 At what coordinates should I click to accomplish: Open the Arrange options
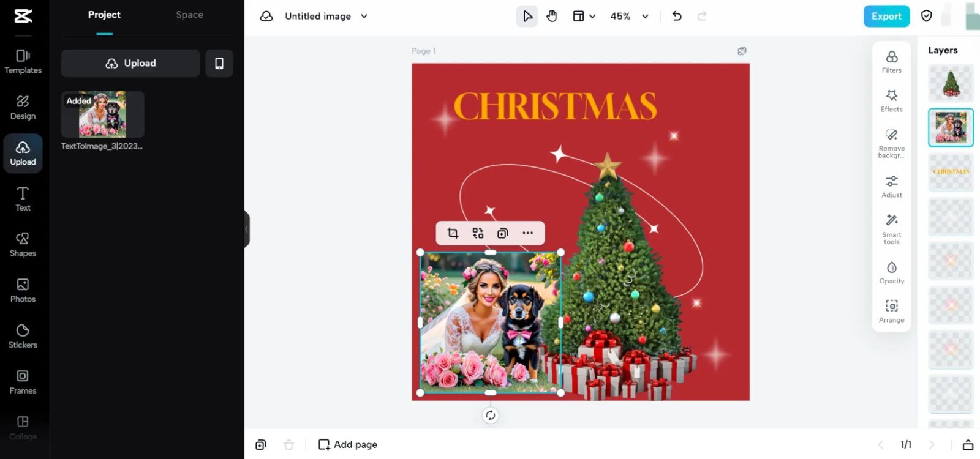(891, 311)
